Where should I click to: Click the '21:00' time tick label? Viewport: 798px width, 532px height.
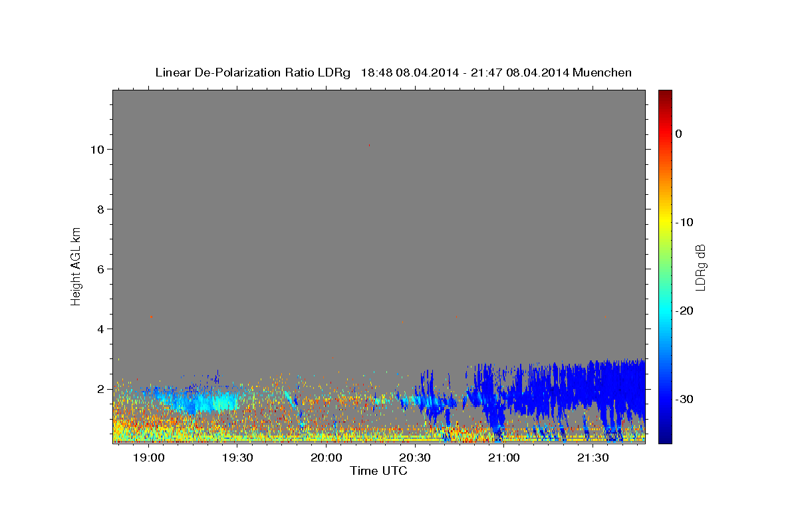(x=504, y=458)
